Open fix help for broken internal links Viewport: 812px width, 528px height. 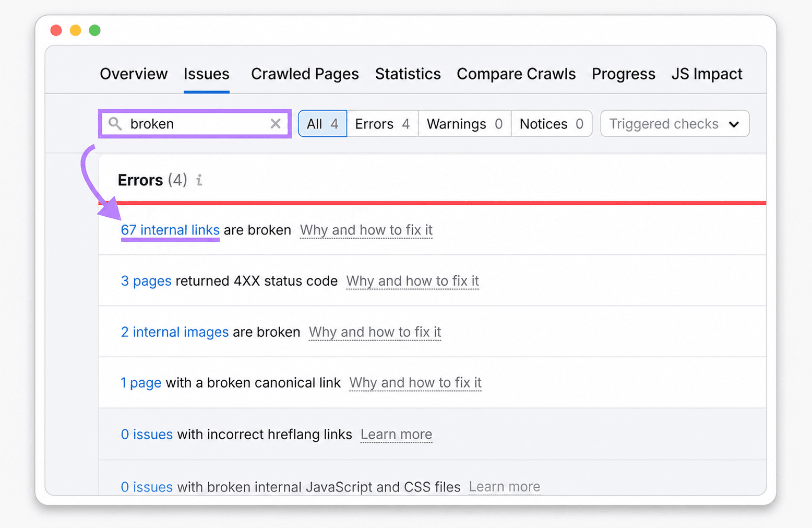pos(366,230)
